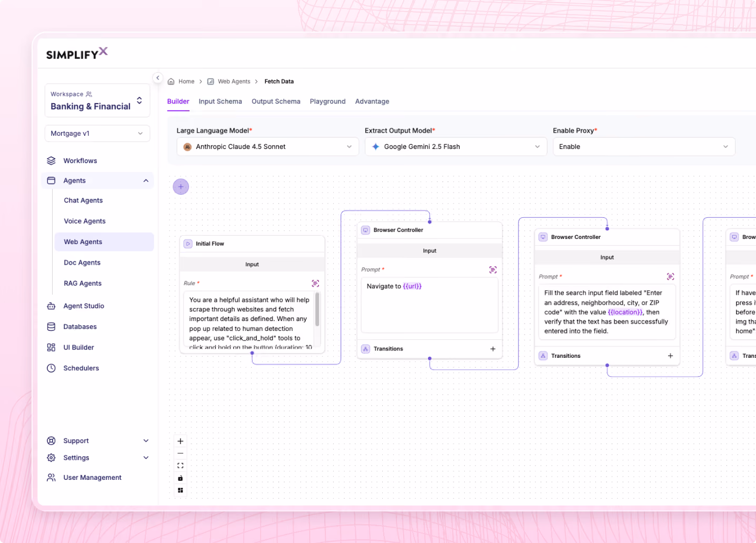Click the Initial Flow play node icon
This screenshot has height=543, width=756.
[188, 244]
